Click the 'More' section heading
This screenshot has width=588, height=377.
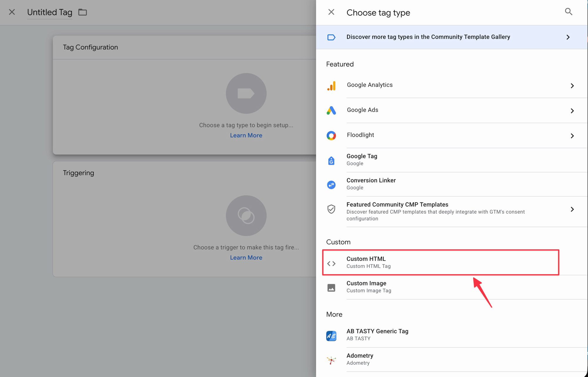pyautogui.click(x=334, y=314)
